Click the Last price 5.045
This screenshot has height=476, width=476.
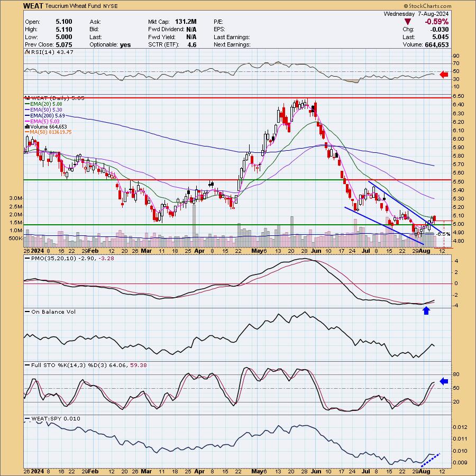(x=441, y=37)
